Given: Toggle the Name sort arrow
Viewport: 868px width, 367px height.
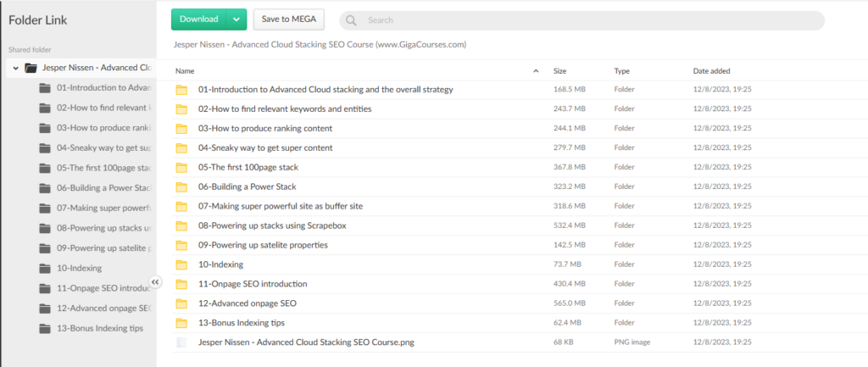Looking at the screenshot, I should coord(536,71).
